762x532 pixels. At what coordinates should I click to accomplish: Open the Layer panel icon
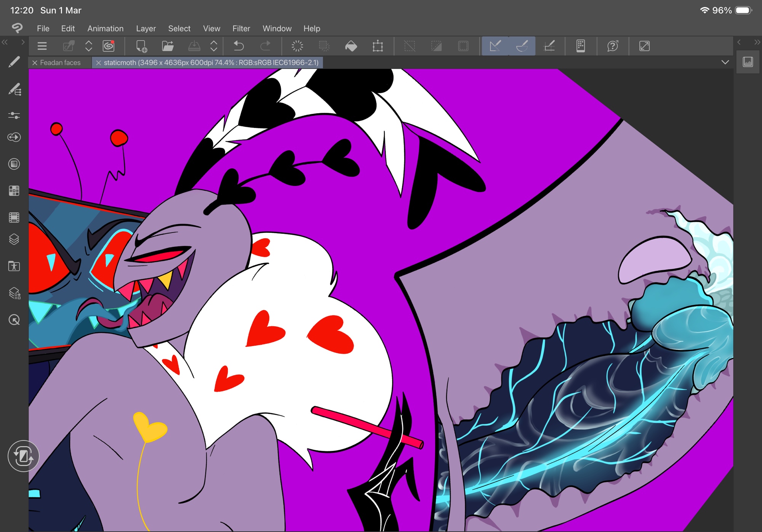coord(14,239)
